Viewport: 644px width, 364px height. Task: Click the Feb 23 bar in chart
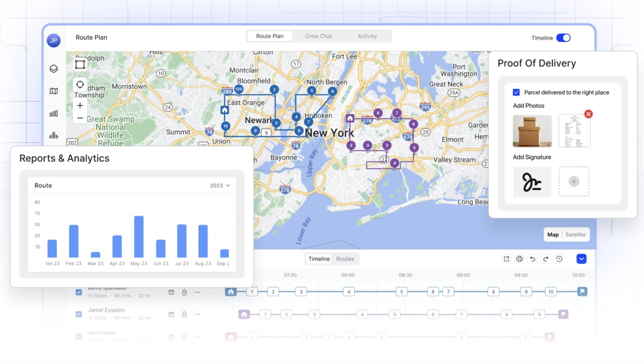(74, 241)
